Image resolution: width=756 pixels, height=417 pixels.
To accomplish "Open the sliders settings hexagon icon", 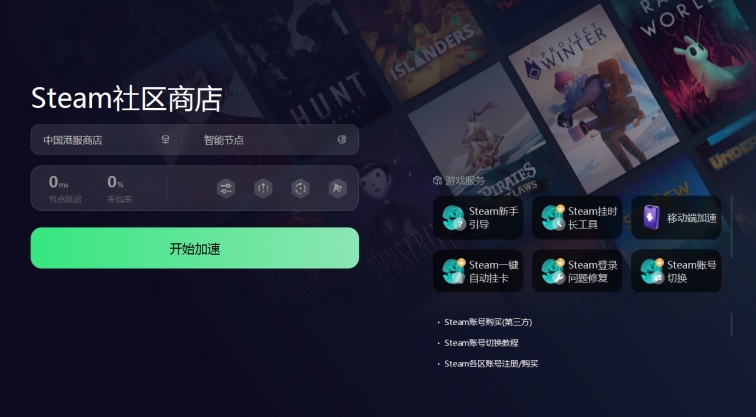I will (x=226, y=188).
